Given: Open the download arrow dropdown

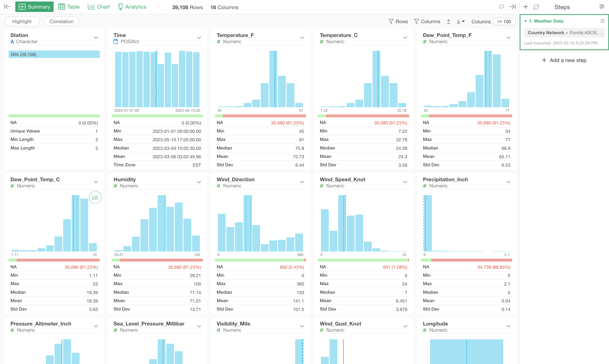Looking at the screenshot, I should [x=461, y=22].
